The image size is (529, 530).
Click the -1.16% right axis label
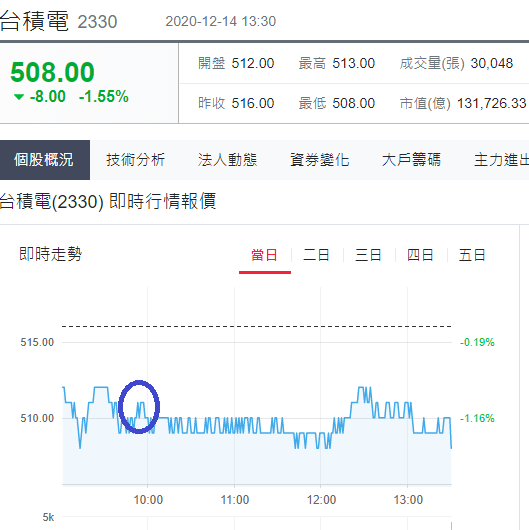(x=477, y=418)
